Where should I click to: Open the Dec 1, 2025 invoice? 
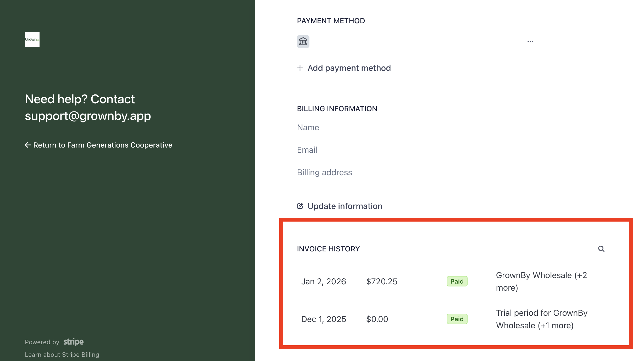324,319
